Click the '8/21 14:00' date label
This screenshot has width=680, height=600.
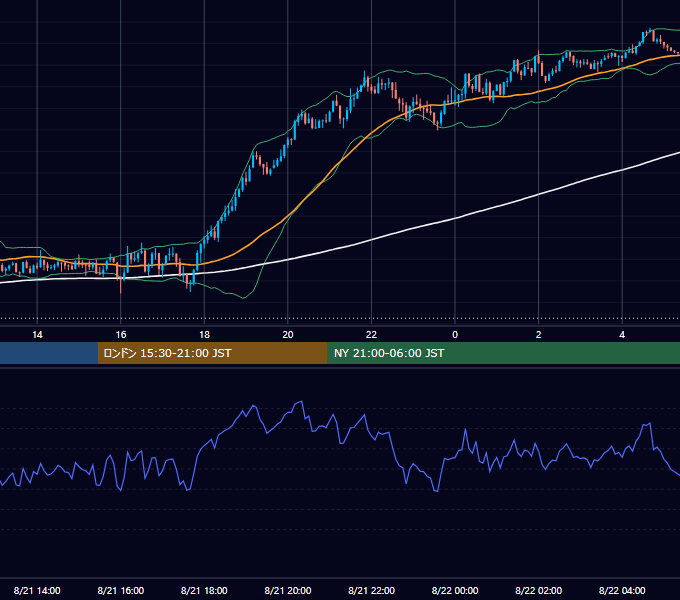pos(37,590)
